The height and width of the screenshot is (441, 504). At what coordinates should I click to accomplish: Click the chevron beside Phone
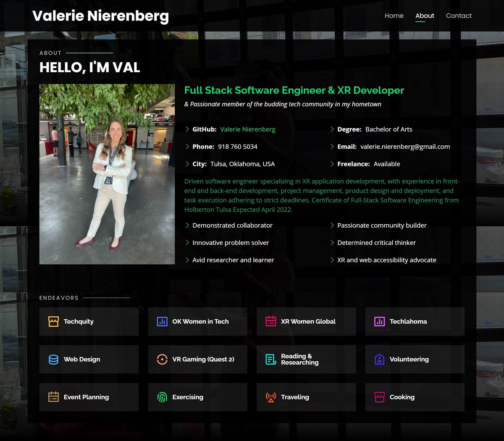point(187,147)
